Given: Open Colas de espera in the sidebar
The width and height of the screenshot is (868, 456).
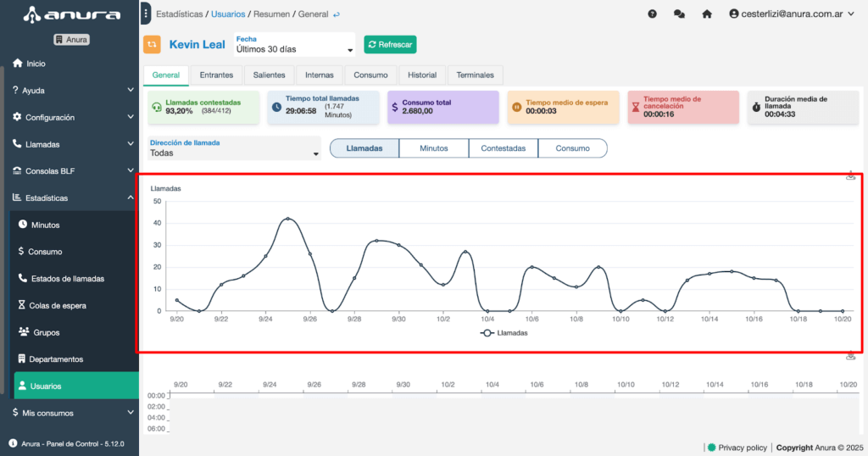Looking at the screenshot, I should click(x=58, y=305).
